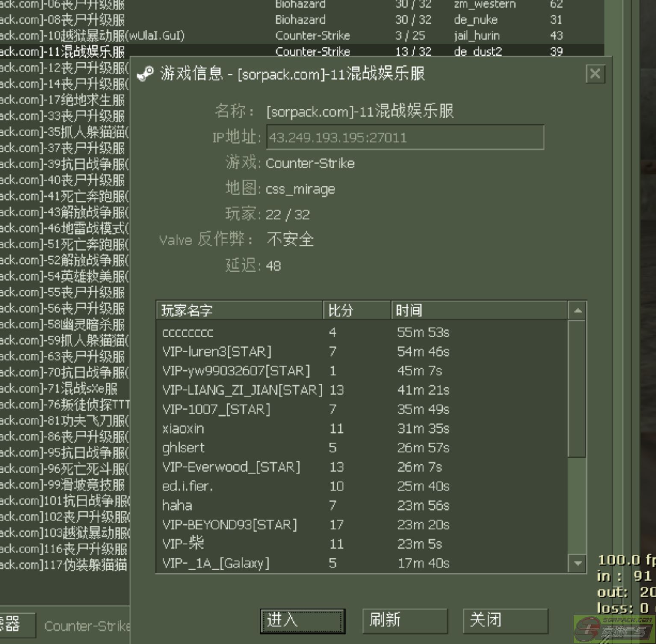Select server 41死亡奔跑服 in server list
The height and width of the screenshot is (644, 656).
[x=65, y=196]
